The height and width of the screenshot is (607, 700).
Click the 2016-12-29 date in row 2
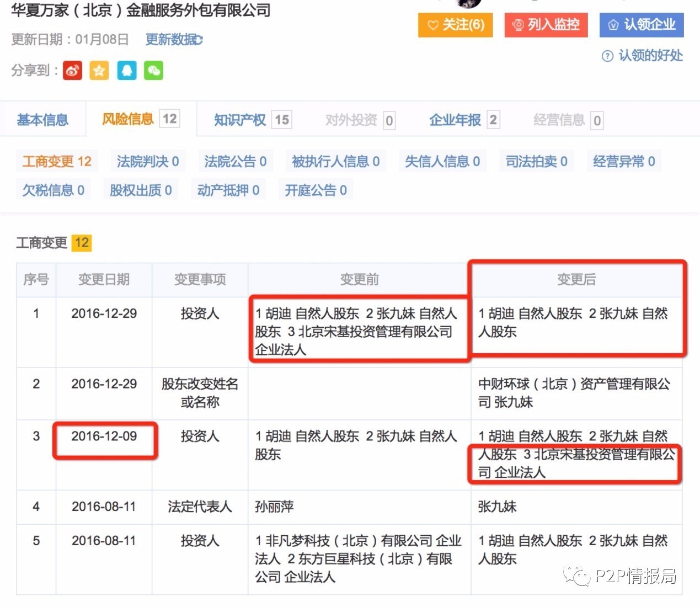pos(104,384)
